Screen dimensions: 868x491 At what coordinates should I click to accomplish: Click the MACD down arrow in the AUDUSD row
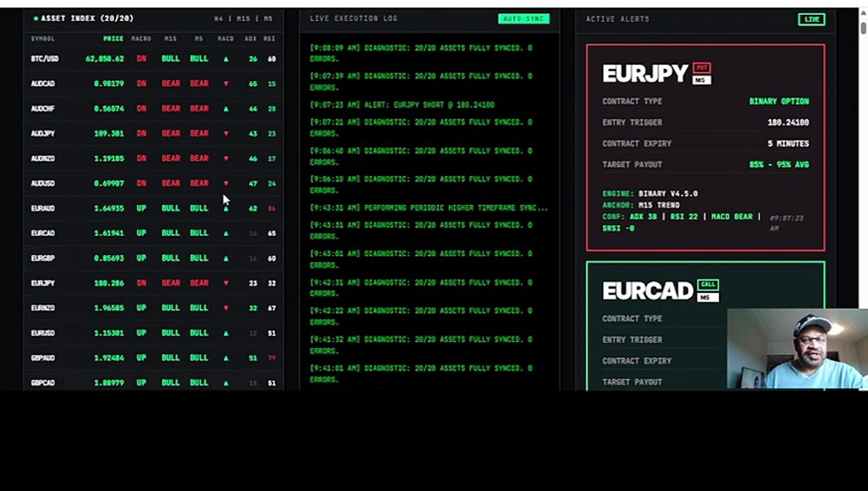pyautogui.click(x=226, y=183)
